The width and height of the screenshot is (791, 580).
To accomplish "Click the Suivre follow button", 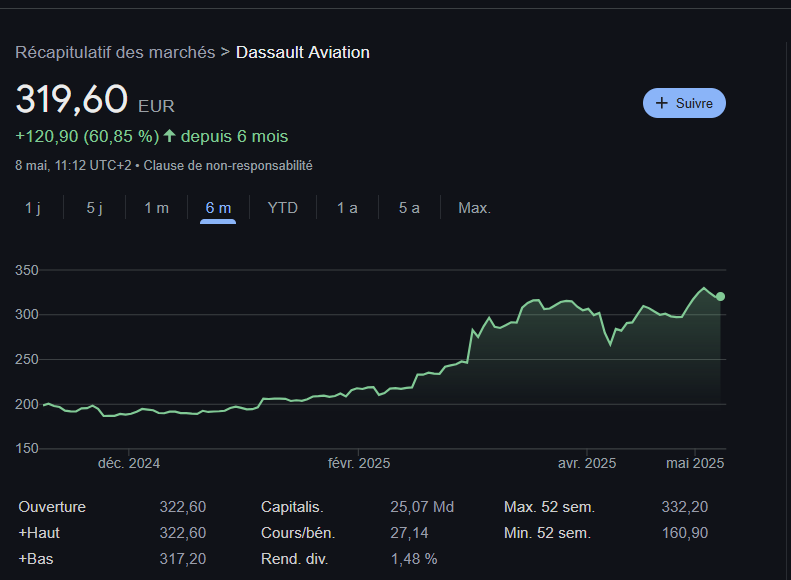I will [684, 103].
